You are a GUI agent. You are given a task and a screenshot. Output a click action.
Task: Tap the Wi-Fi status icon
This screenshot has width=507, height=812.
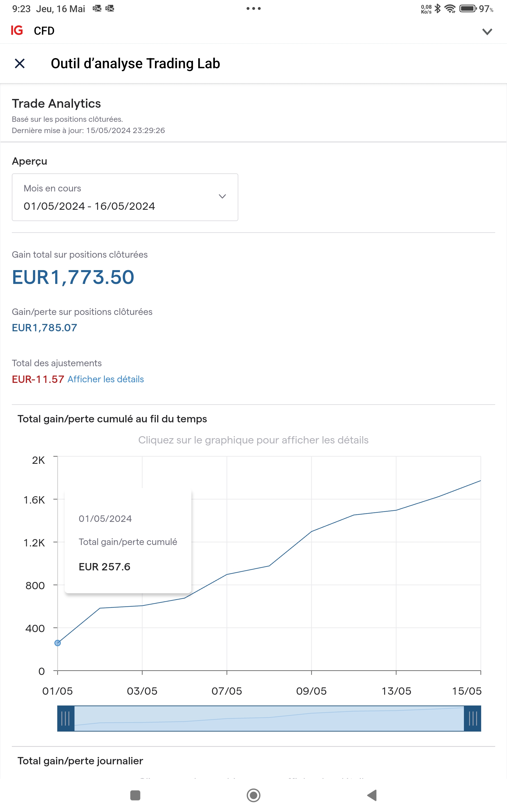point(450,8)
